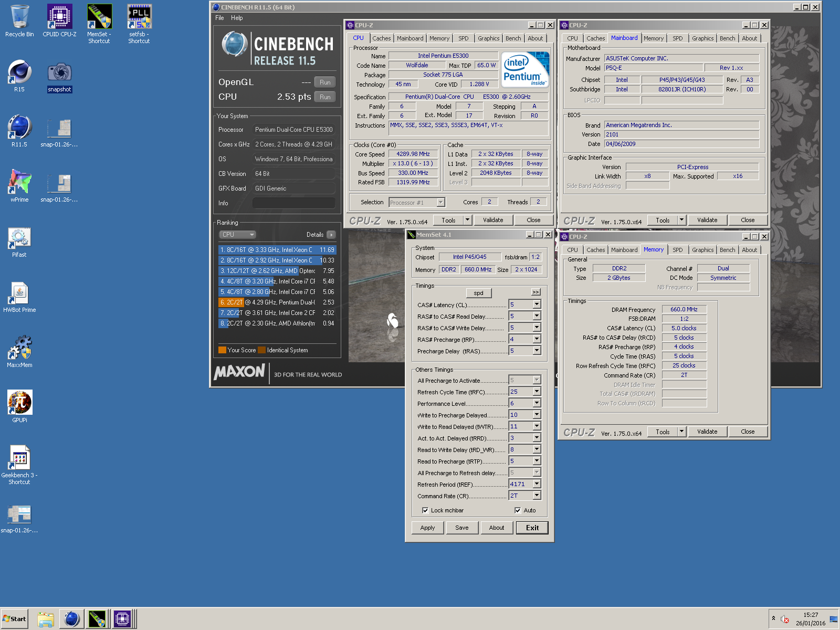Launch CPUID CPU-Z desktop shortcut
This screenshot has height=630, width=840.
coord(59,21)
